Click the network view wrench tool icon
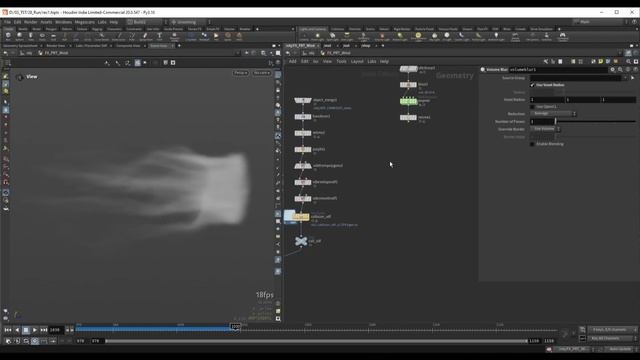Image resolution: width=640 pixels, height=360 pixels. 546,61
